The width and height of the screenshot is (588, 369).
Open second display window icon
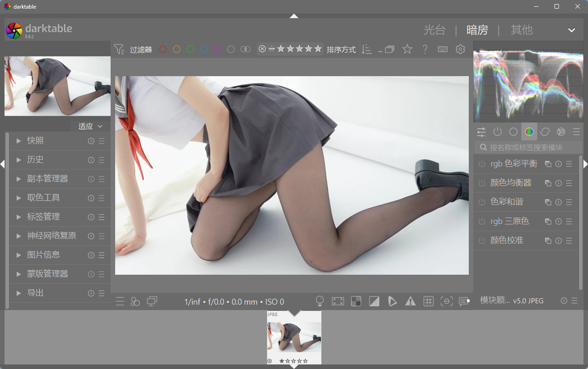click(x=152, y=301)
